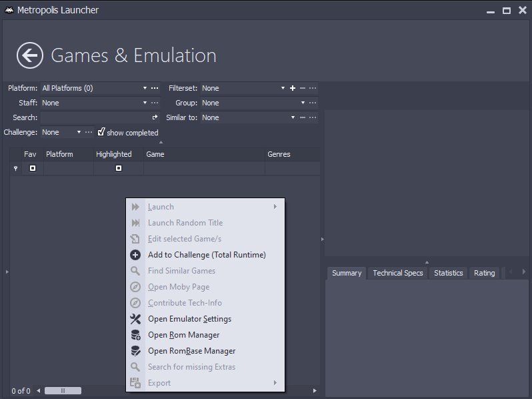This screenshot has height=399, width=532.
Task: Toggle the Highlighted filter checkbox
Action: (x=119, y=168)
